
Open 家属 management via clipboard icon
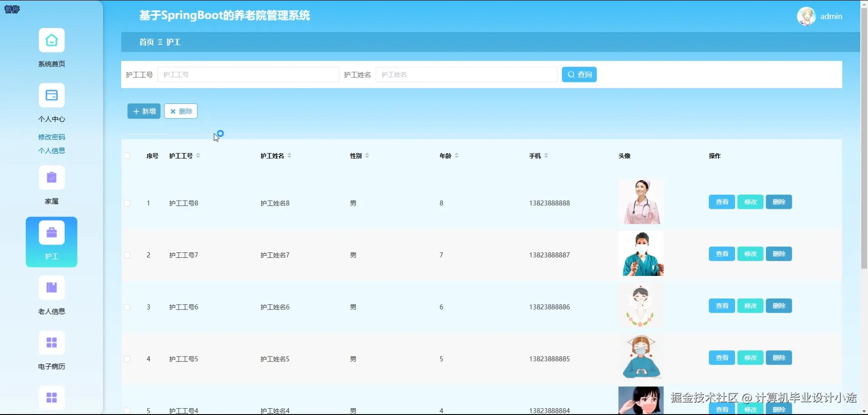(x=51, y=177)
